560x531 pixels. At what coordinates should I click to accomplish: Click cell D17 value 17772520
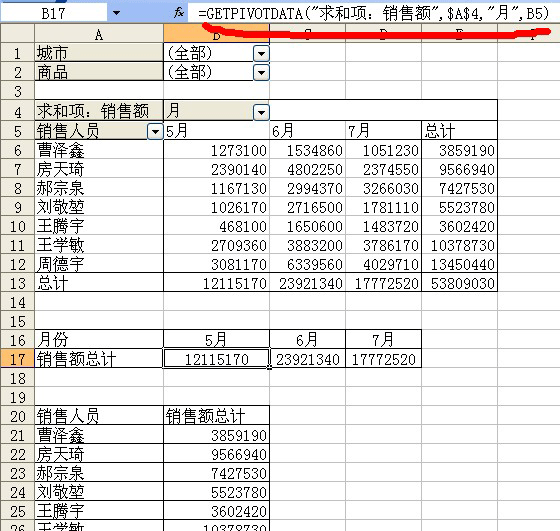pos(384,359)
